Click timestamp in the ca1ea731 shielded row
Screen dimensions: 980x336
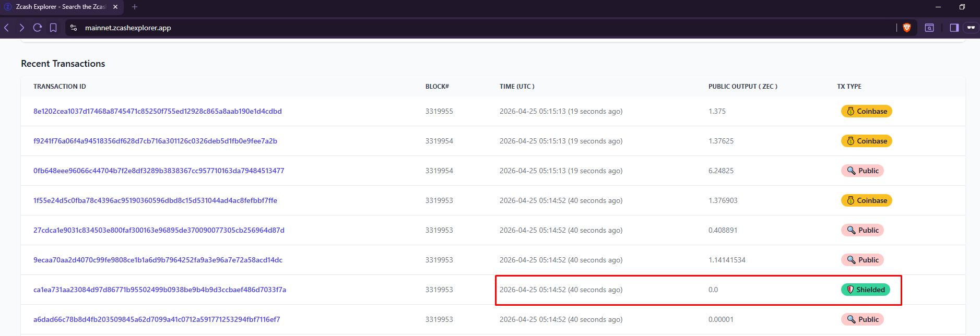click(561, 290)
